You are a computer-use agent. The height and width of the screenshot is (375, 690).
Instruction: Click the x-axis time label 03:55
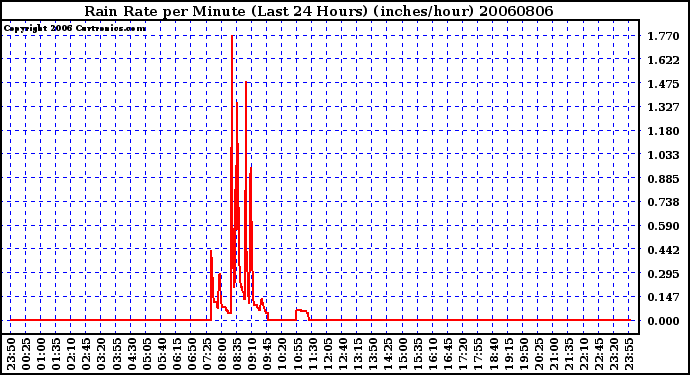[x=117, y=354]
